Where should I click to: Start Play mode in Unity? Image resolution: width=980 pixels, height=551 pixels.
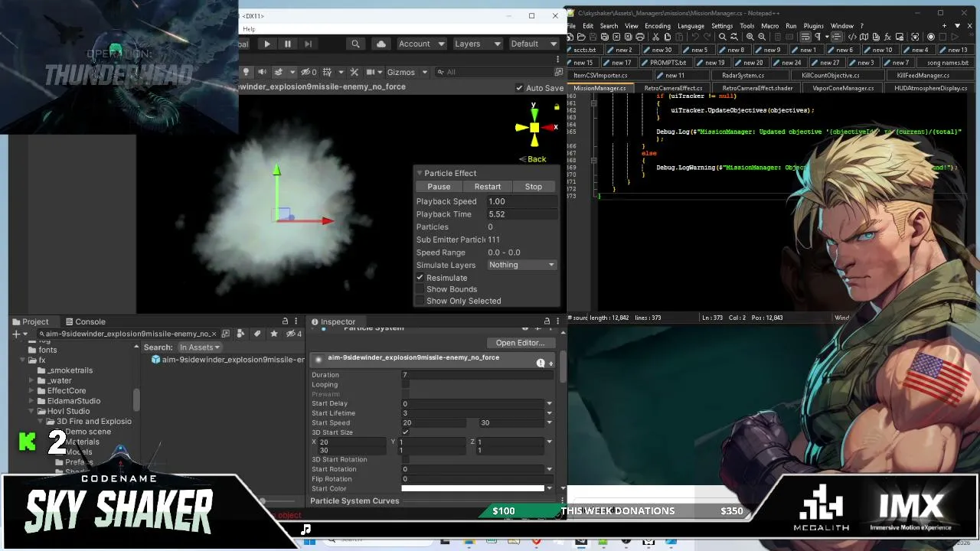[266, 44]
